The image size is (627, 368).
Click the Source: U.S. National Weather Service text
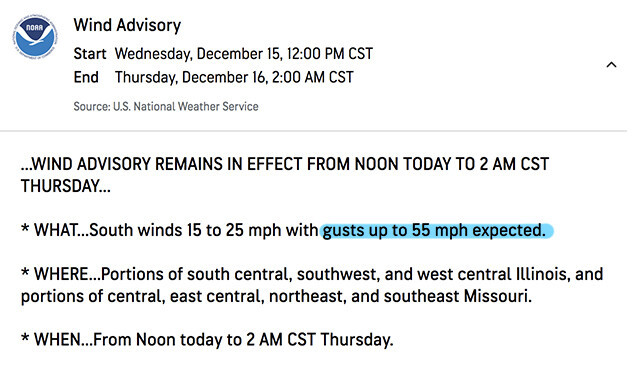pyautogui.click(x=166, y=106)
